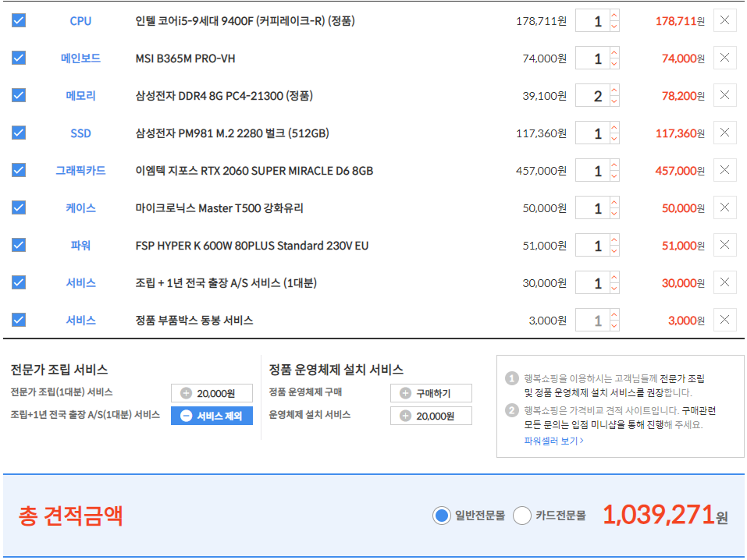Remove the SSD PM981 row
The image size is (747, 560).
pyautogui.click(x=724, y=133)
